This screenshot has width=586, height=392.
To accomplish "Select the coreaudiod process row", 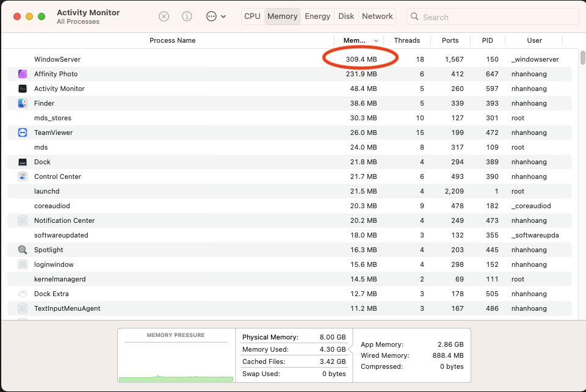I will 289,206.
